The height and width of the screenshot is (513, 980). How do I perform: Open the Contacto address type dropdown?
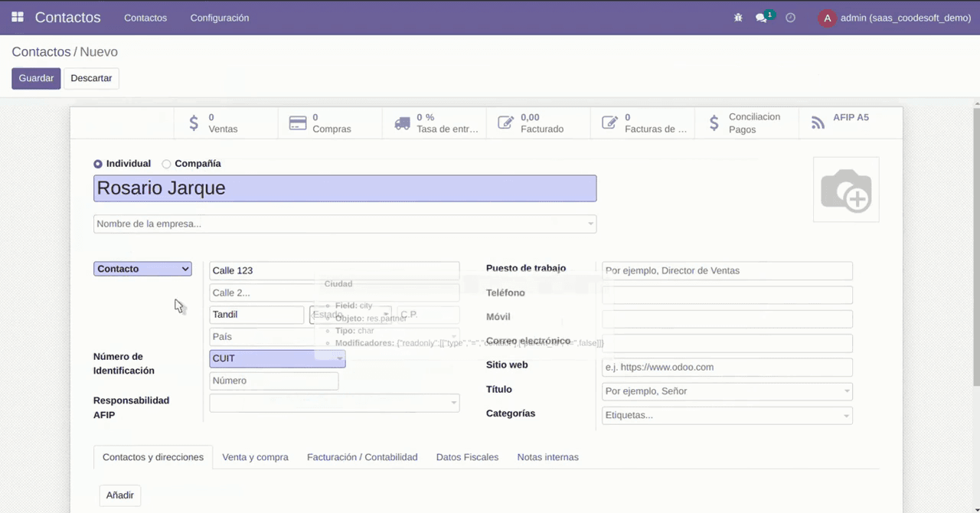click(142, 269)
